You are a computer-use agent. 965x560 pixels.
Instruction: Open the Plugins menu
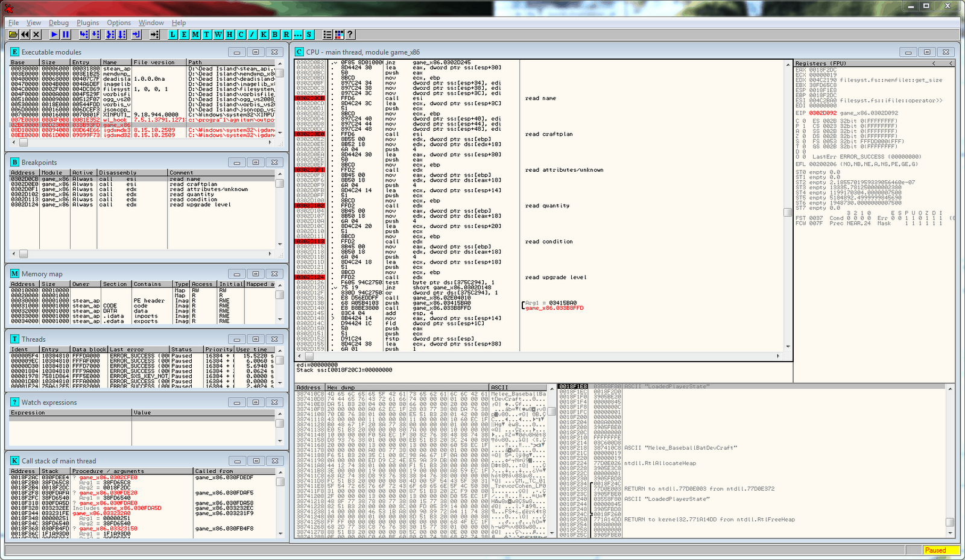click(87, 23)
